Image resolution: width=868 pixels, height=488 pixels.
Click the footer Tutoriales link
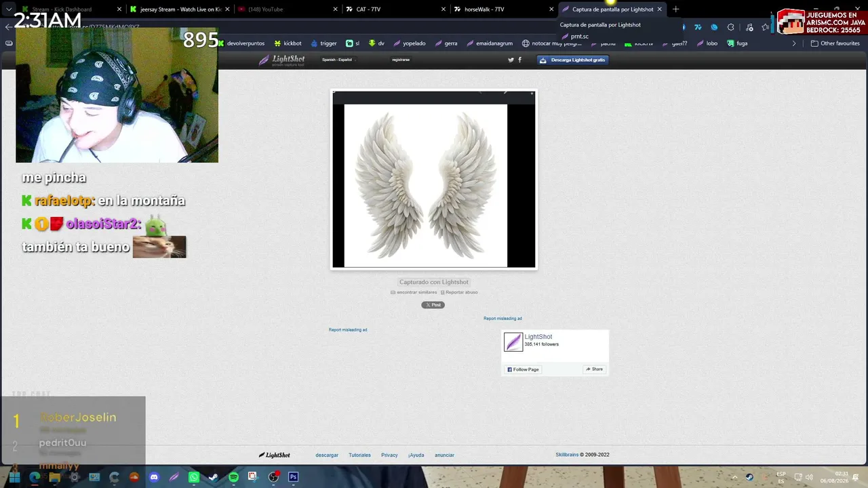tap(359, 455)
